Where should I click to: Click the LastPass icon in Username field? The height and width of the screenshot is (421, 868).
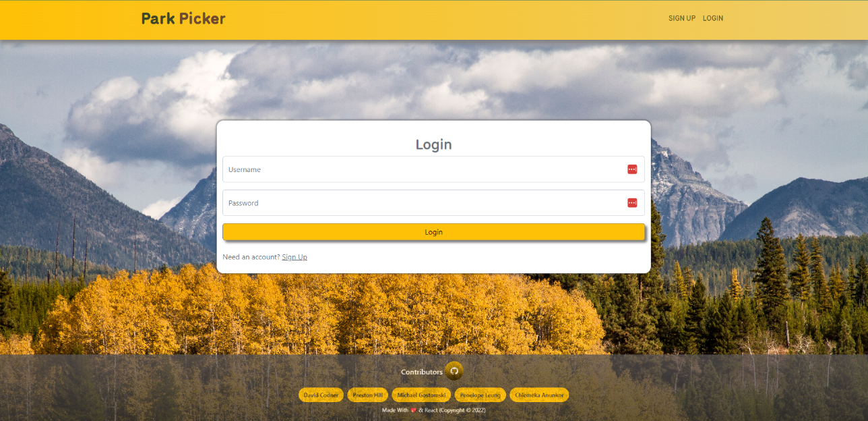point(632,169)
